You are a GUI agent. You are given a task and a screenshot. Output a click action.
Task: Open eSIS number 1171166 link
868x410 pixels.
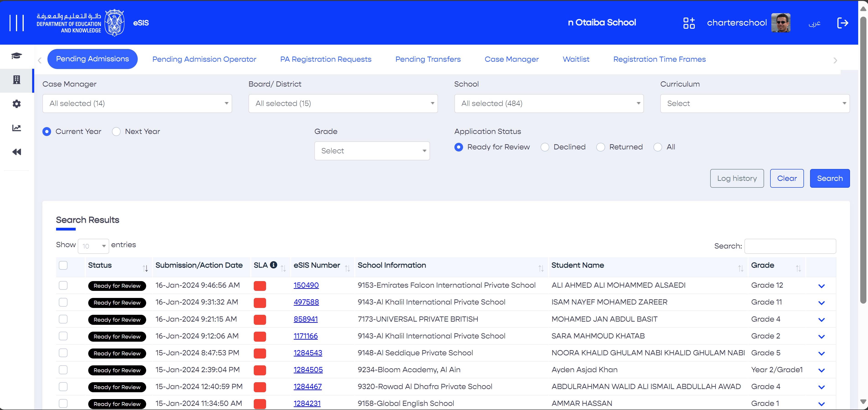(x=306, y=336)
